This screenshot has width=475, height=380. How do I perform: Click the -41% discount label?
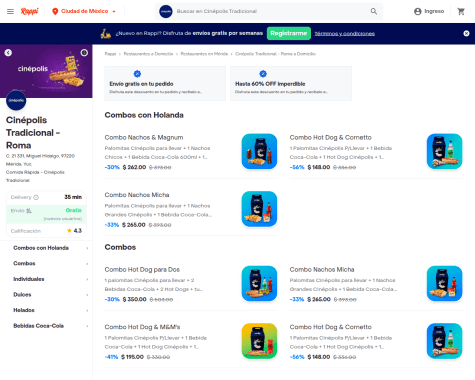click(111, 357)
